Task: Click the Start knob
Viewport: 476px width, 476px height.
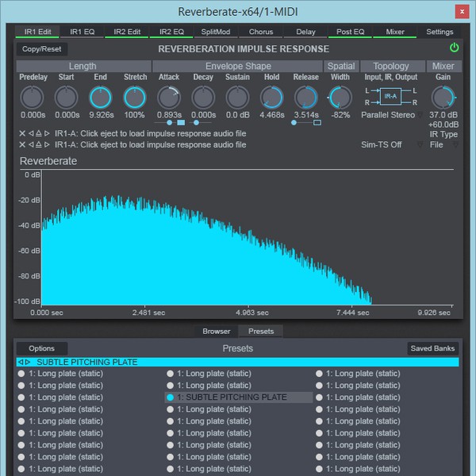Action: (66, 98)
